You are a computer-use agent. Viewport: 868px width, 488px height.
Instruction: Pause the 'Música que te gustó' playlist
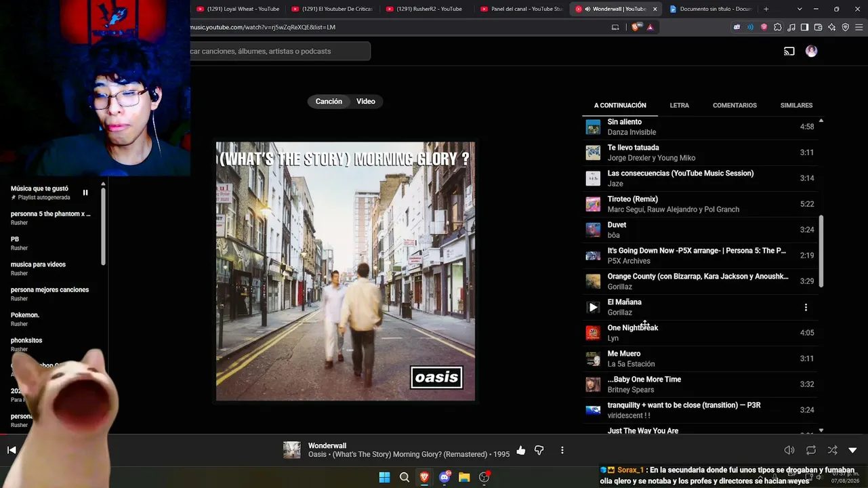point(85,192)
